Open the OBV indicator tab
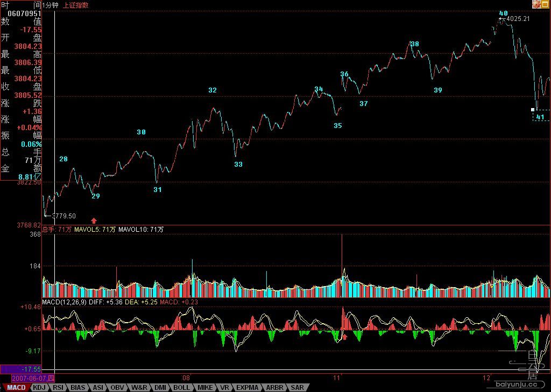Image resolution: width=551 pixels, height=392 pixels. pos(117,388)
